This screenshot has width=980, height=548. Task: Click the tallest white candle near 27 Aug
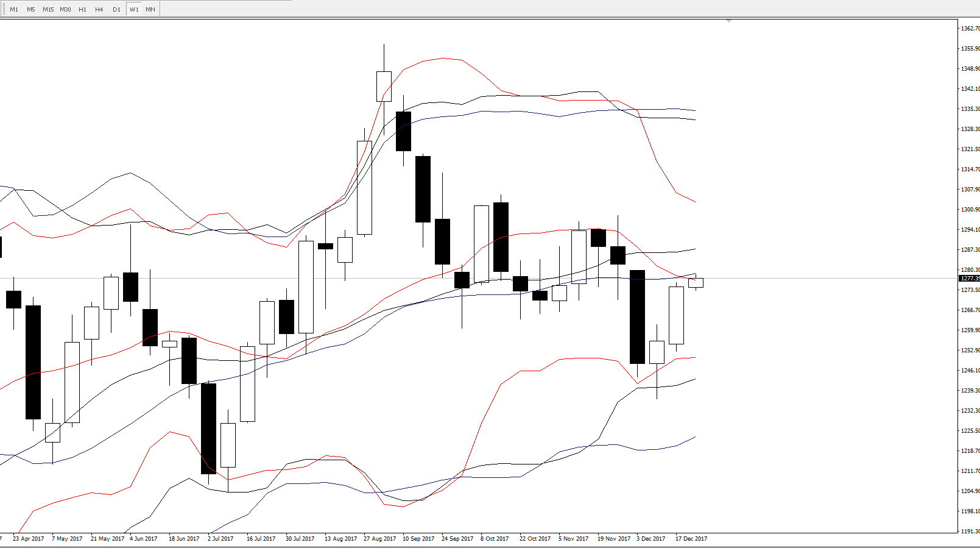(364, 188)
